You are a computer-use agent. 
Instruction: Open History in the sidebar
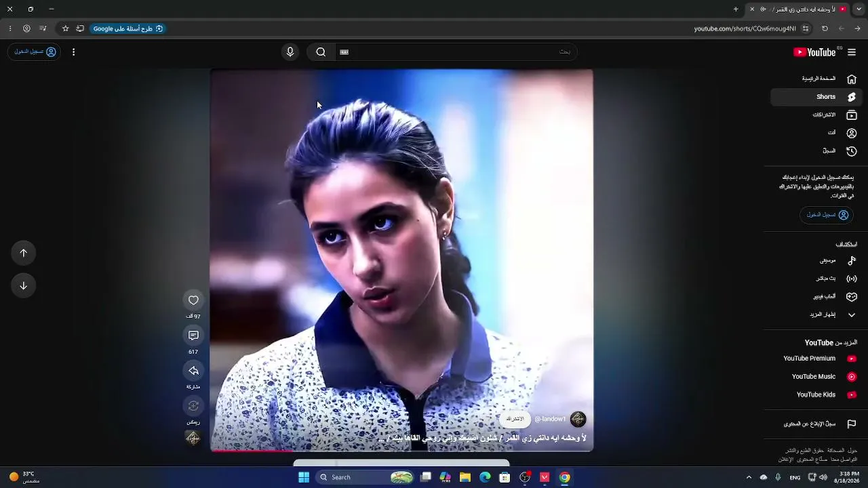(x=816, y=151)
